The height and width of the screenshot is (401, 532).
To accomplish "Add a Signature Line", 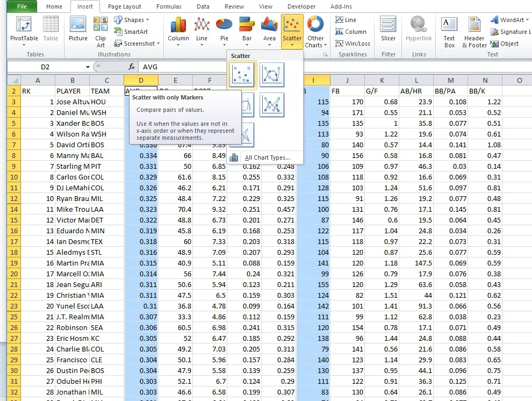I will tap(511, 32).
